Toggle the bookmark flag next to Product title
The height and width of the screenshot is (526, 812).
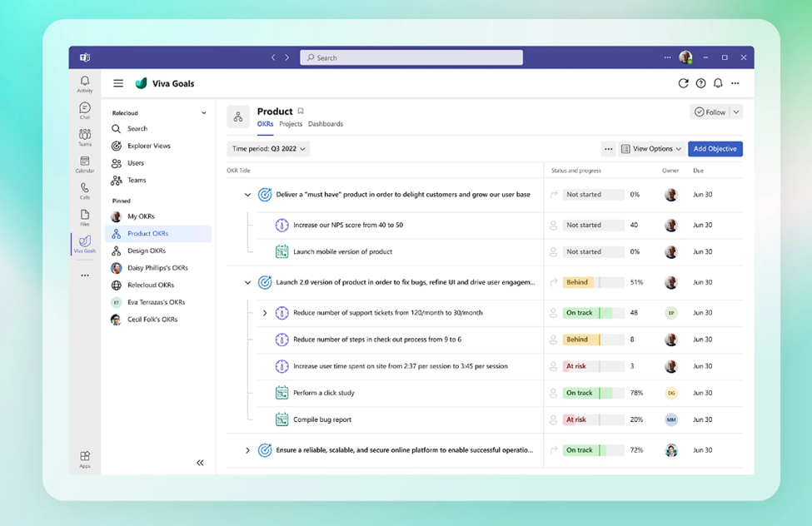click(x=301, y=109)
